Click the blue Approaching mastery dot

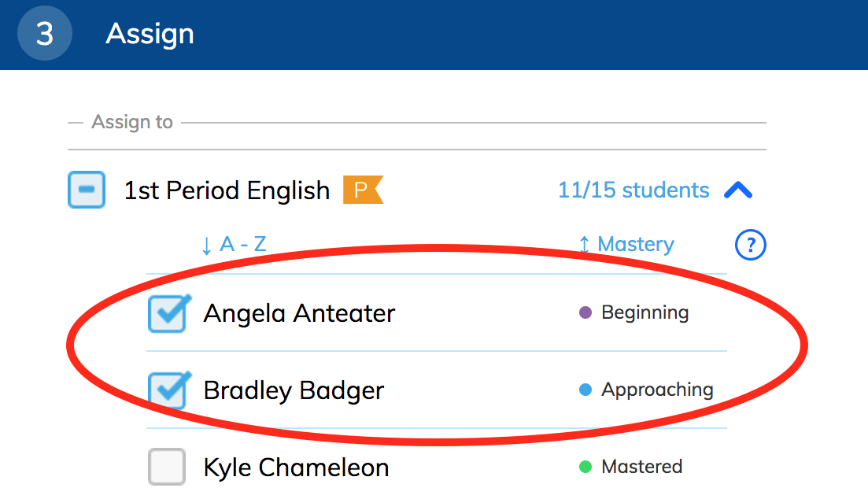point(585,390)
